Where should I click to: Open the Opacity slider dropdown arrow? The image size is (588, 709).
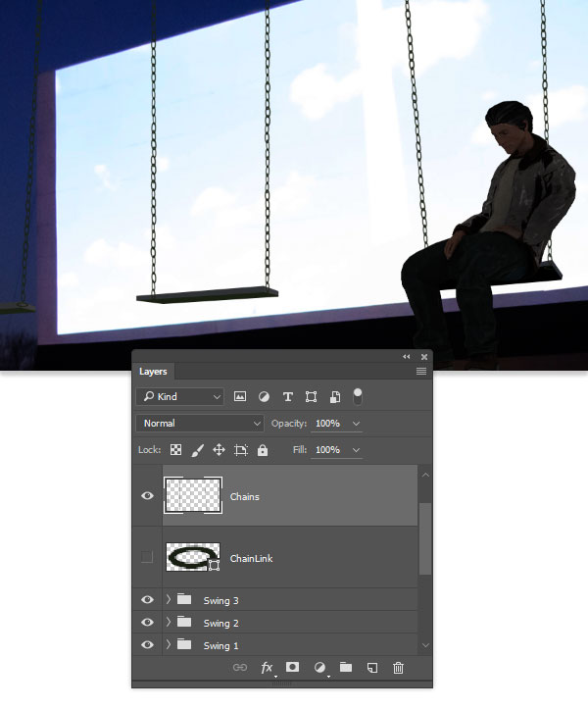point(356,424)
